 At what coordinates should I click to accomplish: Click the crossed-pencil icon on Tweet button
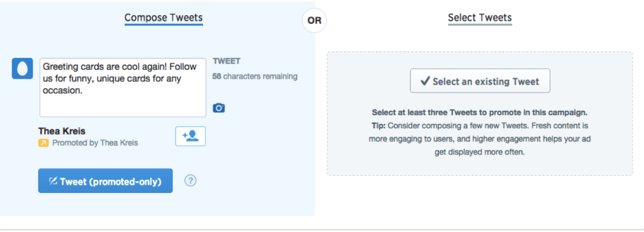(53, 181)
